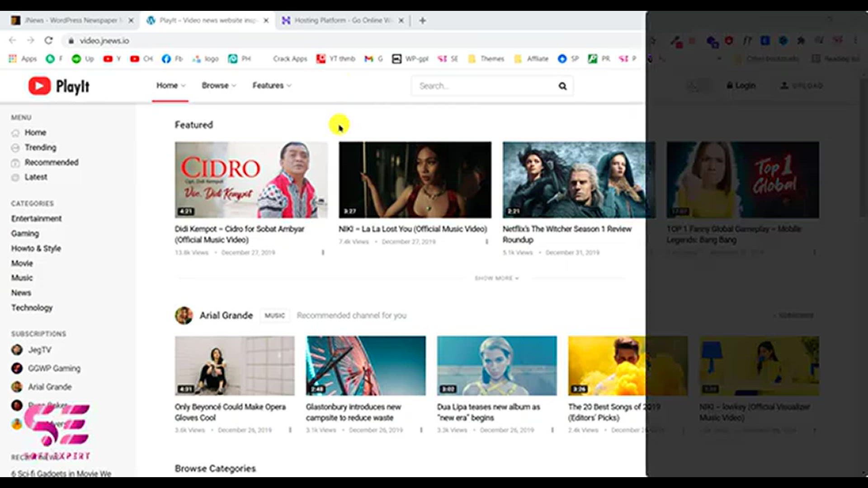Click Arial Grande channel avatar
Image resolution: width=868 pixels, height=488 pixels.
pyautogui.click(x=184, y=315)
